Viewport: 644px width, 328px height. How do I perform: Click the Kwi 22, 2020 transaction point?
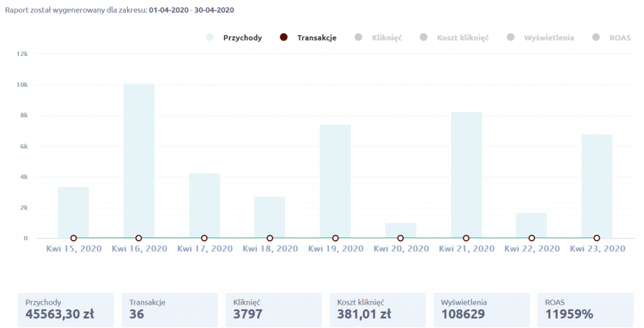[531, 238]
